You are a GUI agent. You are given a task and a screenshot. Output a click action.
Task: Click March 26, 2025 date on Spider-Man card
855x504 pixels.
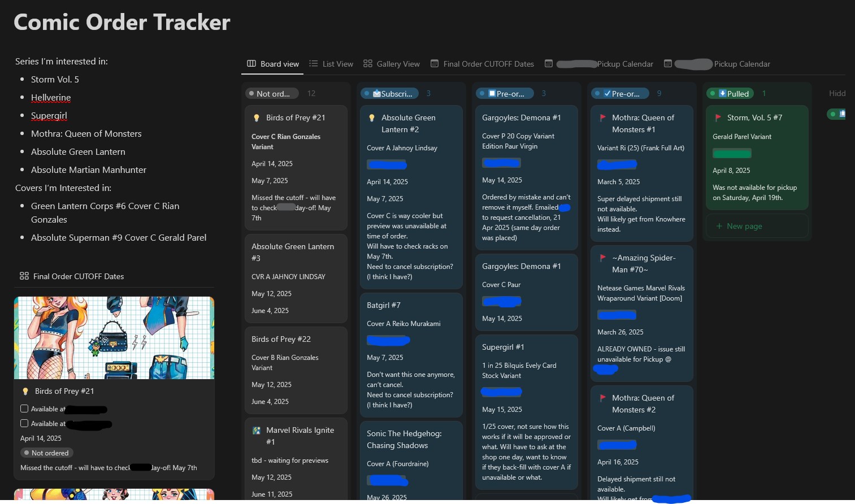pyautogui.click(x=620, y=332)
